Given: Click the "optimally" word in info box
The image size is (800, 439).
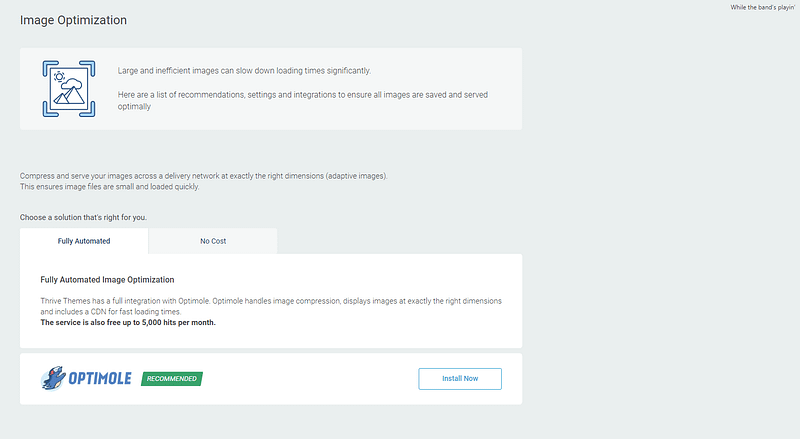Looking at the screenshot, I should (x=135, y=106).
